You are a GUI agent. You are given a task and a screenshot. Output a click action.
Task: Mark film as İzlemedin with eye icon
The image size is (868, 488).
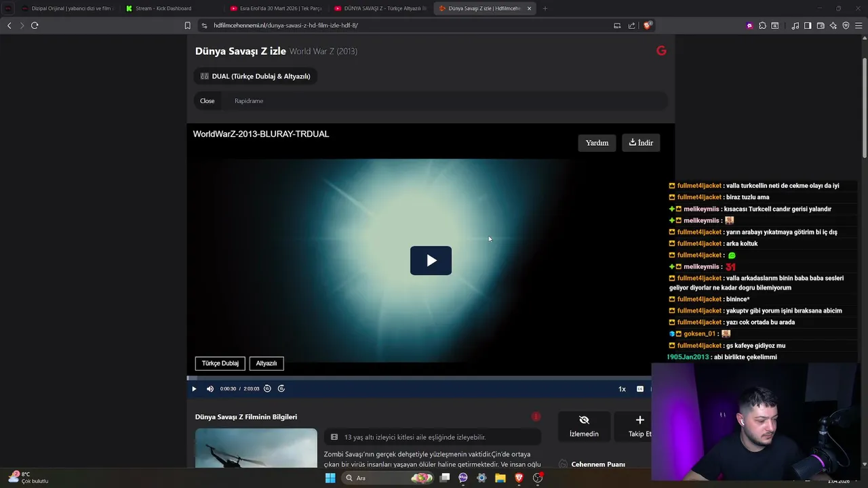coord(584,426)
